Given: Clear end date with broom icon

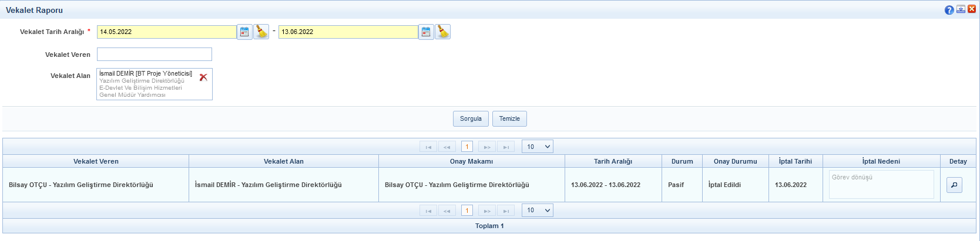Looking at the screenshot, I should [x=442, y=32].
